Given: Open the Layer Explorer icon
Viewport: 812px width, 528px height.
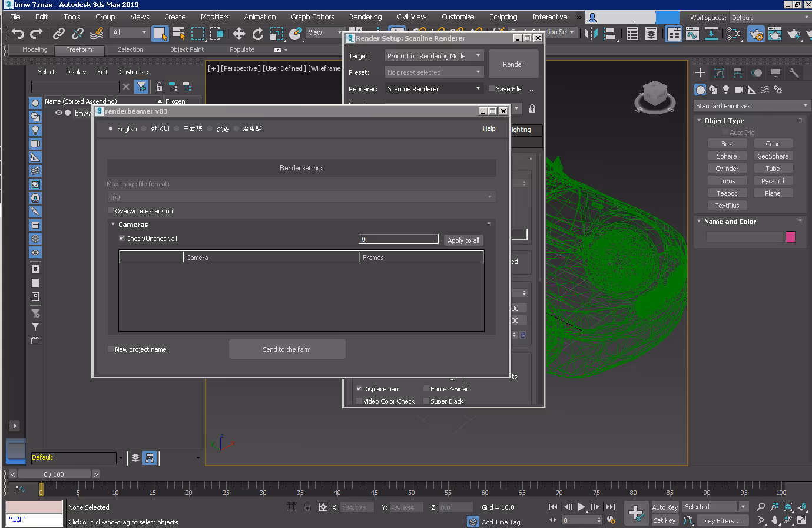Looking at the screenshot, I should point(651,34).
